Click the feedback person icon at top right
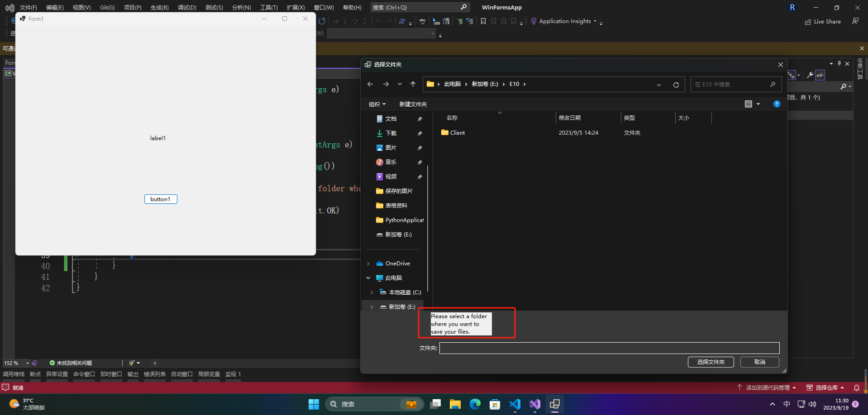 point(855,21)
